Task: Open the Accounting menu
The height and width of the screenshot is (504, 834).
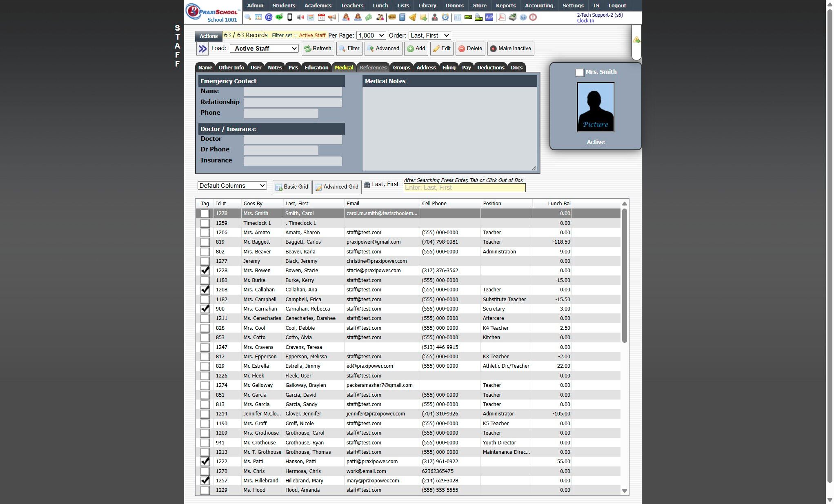Action: pos(539,6)
